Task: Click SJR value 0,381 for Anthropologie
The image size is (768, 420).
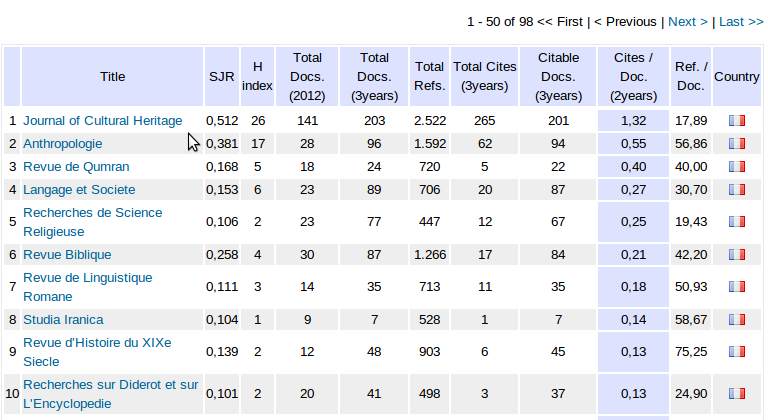Action: point(222,144)
